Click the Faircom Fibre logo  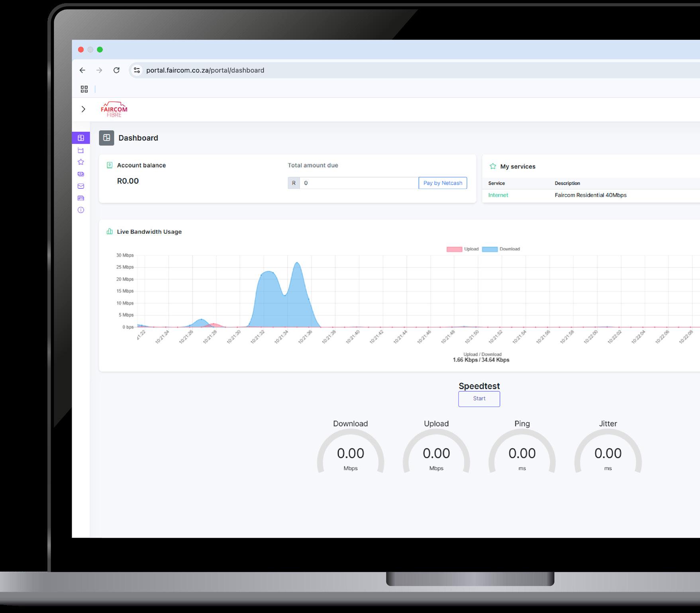pyautogui.click(x=114, y=109)
